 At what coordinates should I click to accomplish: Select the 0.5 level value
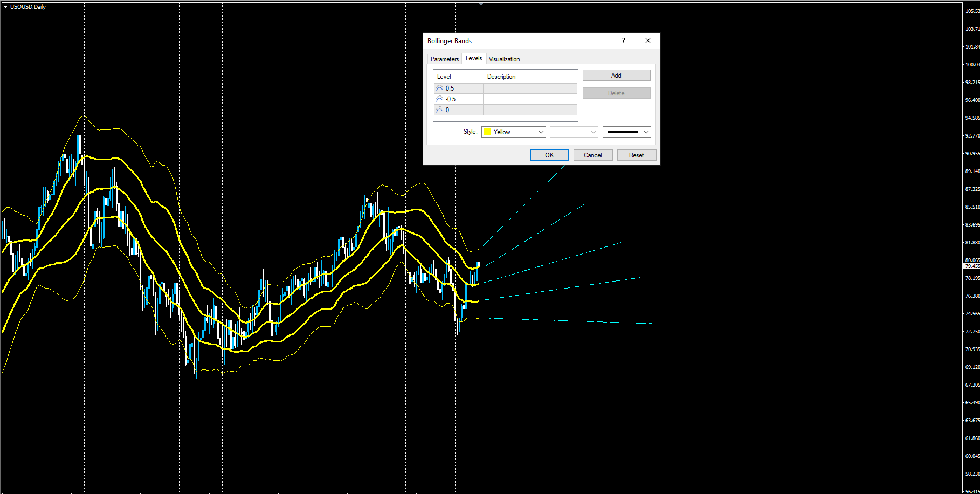tap(450, 88)
